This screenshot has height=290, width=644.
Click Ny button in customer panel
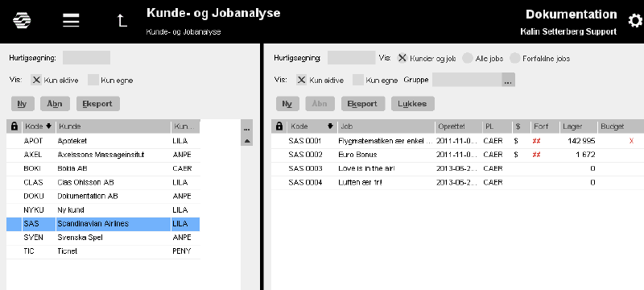click(x=23, y=104)
